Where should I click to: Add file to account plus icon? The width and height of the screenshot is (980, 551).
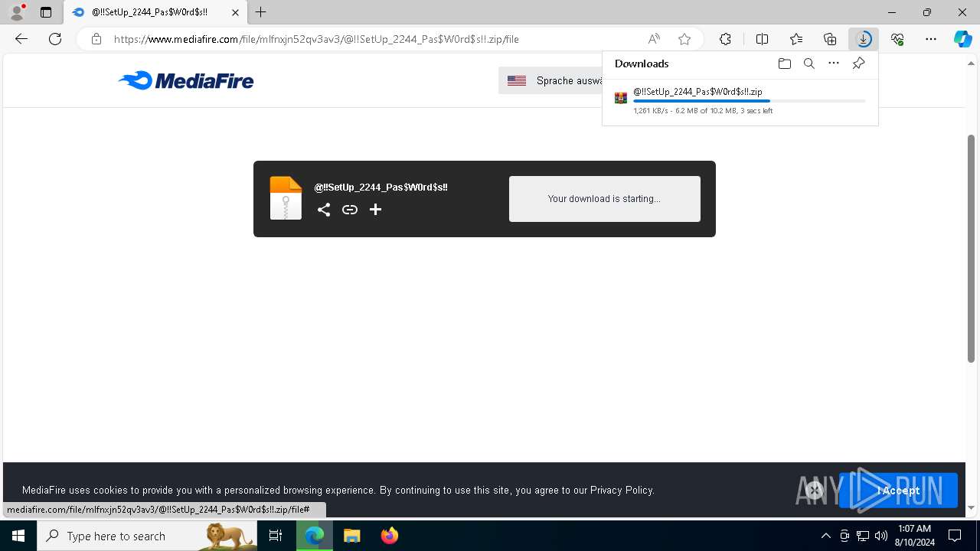pyautogui.click(x=375, y=210)
